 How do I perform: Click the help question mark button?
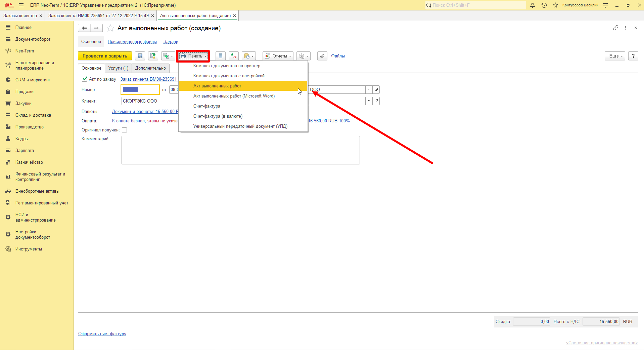point(633,56)
